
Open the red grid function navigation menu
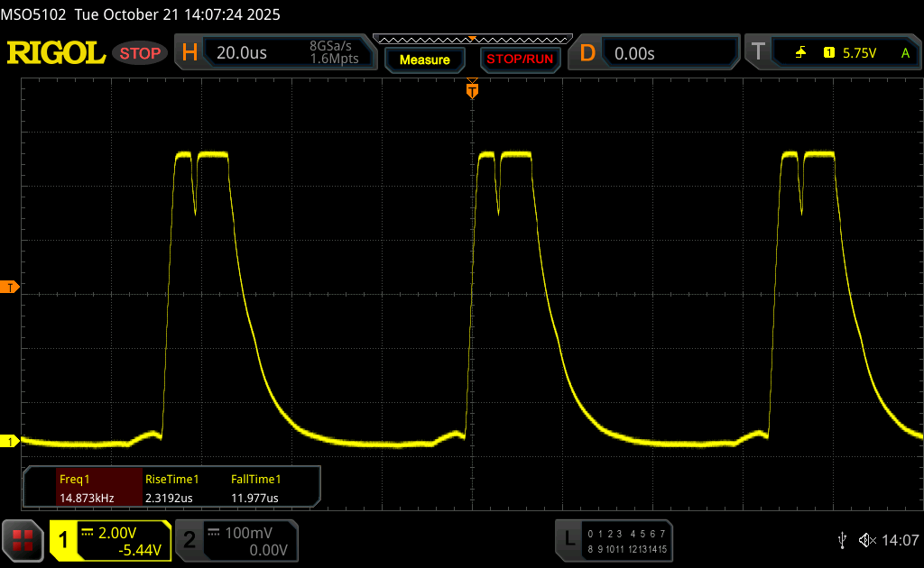point(23,539)
